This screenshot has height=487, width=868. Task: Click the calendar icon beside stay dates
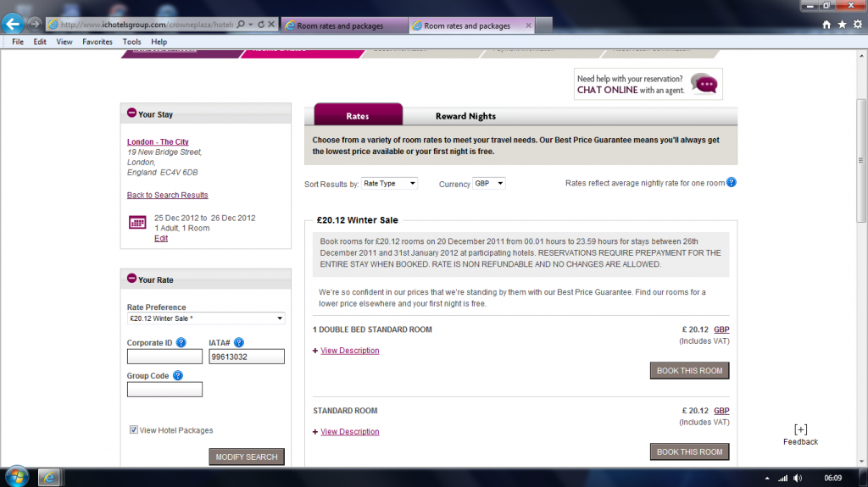point(137,222)
